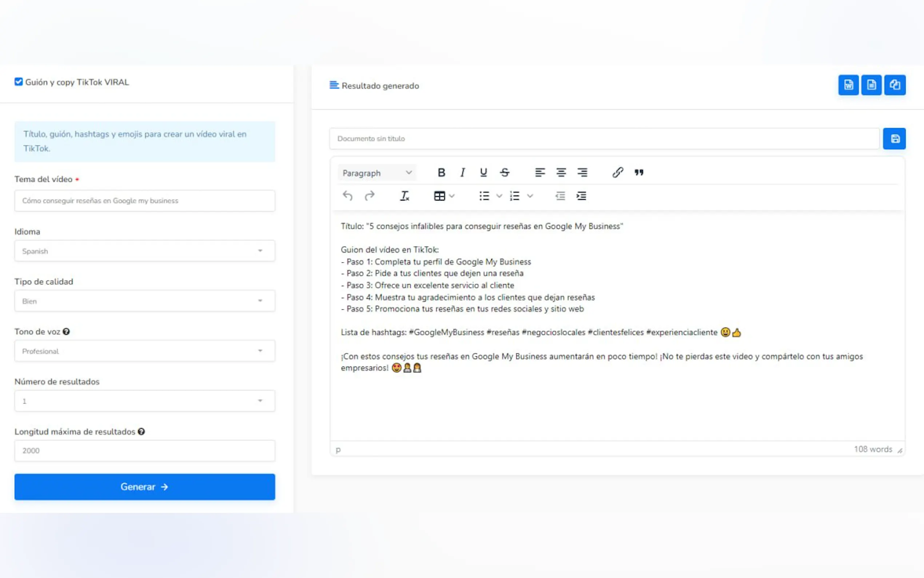Image resolution: width=924 pixels, height=578 pixels.
Task: Export result as Word document
Action: pyautogui.click(x=848, y=85)
